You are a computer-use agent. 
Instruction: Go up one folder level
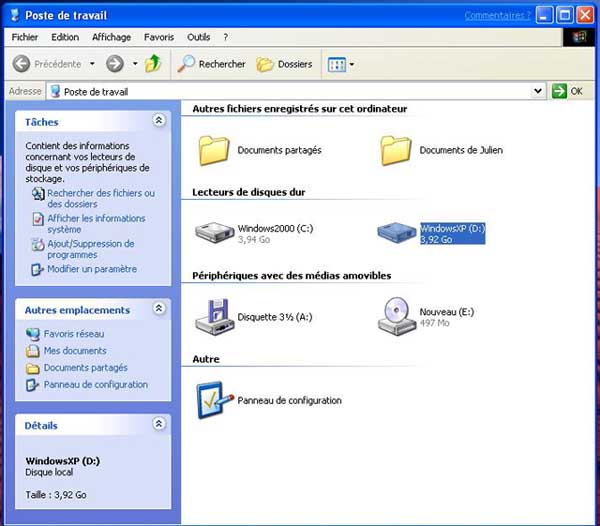[x=153, y=64]
